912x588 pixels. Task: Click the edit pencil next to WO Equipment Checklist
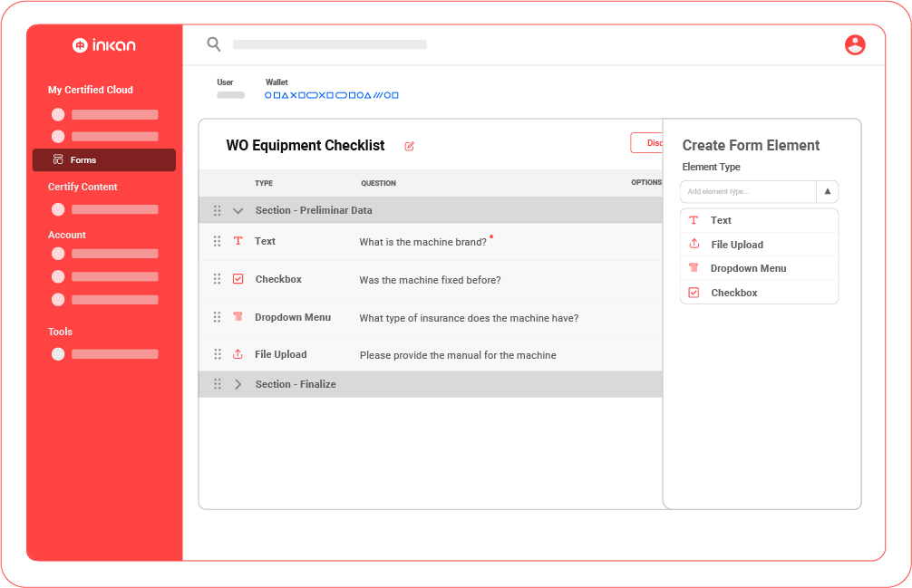click(410, 146)
